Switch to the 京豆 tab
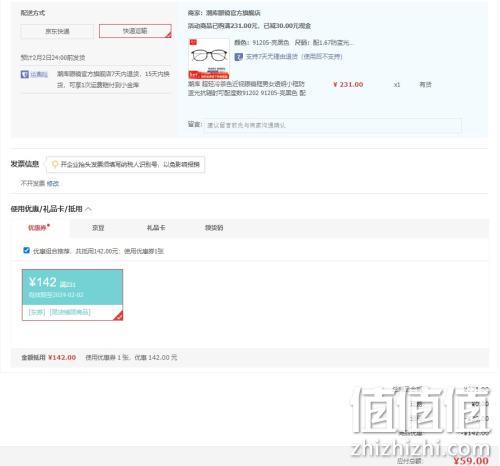The width and height of the screenshot is (500, 466). 98,228
